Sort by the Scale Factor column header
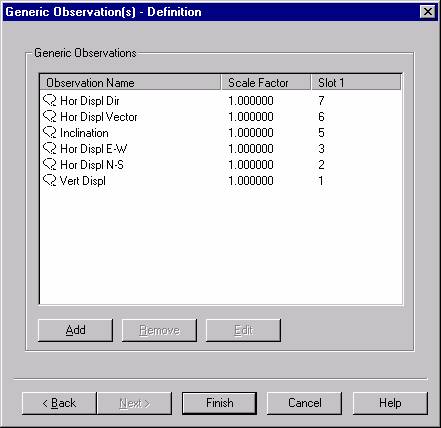Image resolution: width=441 pixels, height=428 pixels. pos(266,82)
